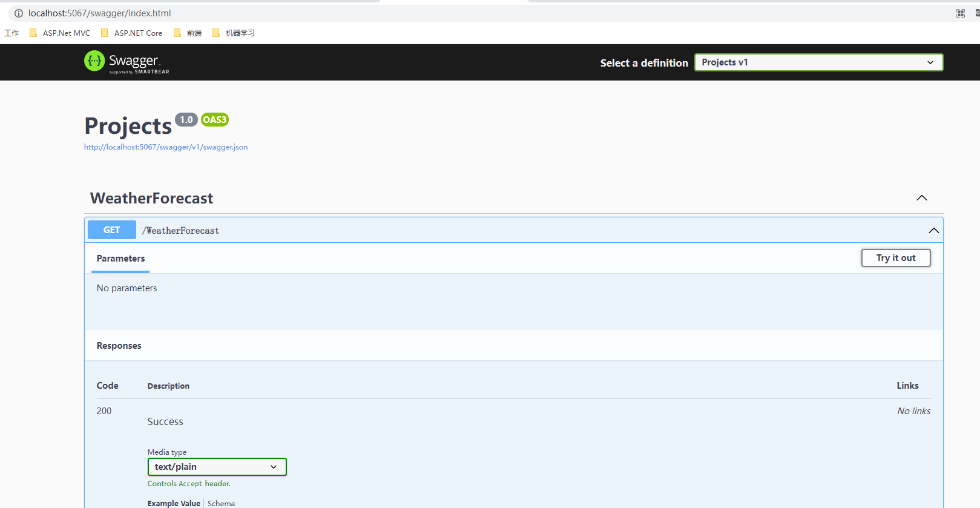The height and width of the screenshot is (508, 980).
Task: Click the Try it out button
Action: [896, 258]
